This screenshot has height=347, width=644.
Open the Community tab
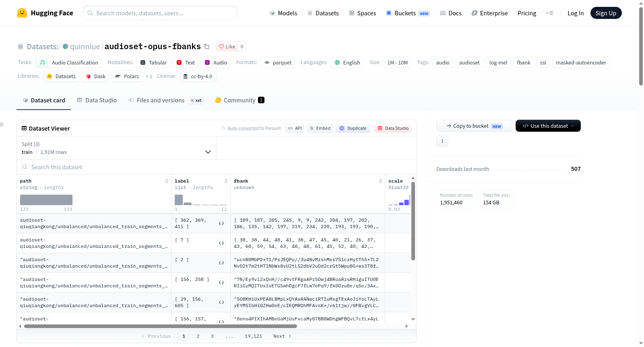point(239,100)
